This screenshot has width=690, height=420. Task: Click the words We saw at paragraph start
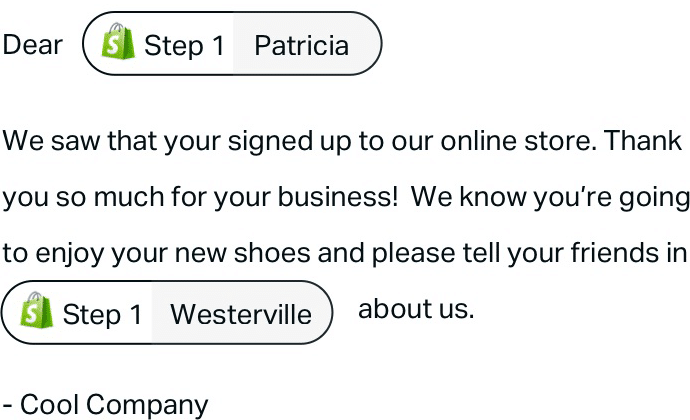click(x=51, y=141)
